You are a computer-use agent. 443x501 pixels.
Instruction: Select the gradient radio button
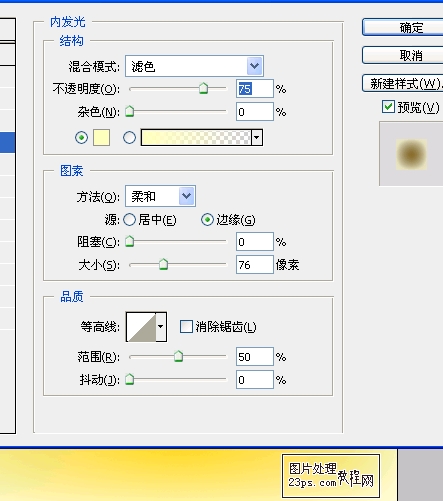129,137
